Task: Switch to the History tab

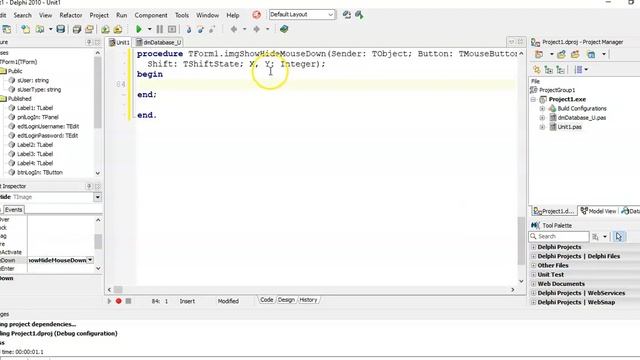Action: pyautogui.click(x=308, y=300)
